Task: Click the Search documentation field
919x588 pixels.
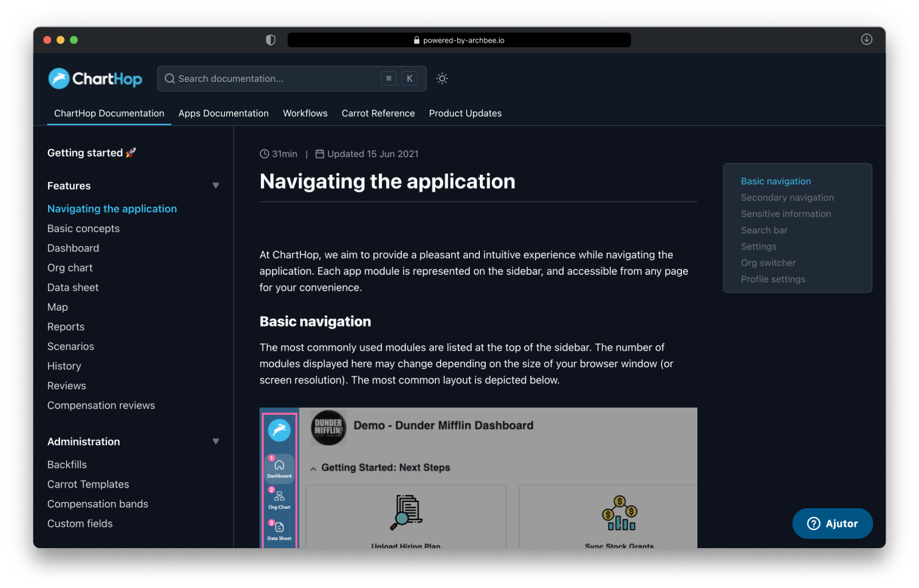Action: click(x=291, y=78)
